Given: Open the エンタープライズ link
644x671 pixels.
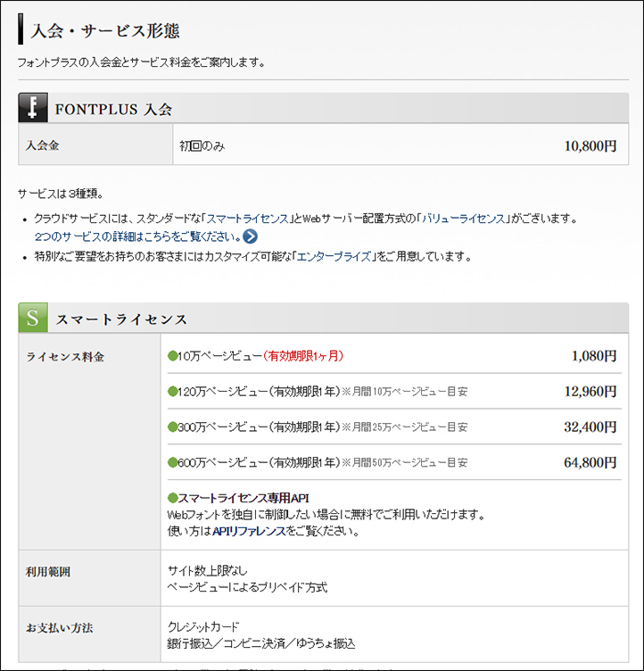Looking at the screenshot, I should pos(334,257).
